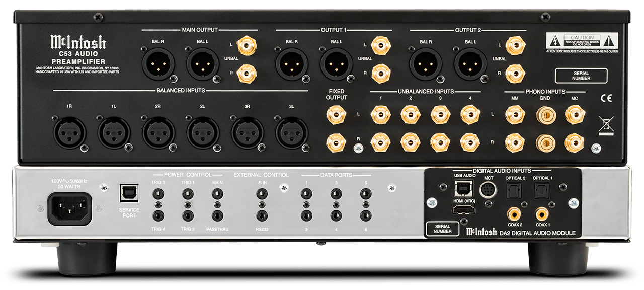644x290 pixels.
Task: Click the IR IN jack
Action: pos(262,193)
